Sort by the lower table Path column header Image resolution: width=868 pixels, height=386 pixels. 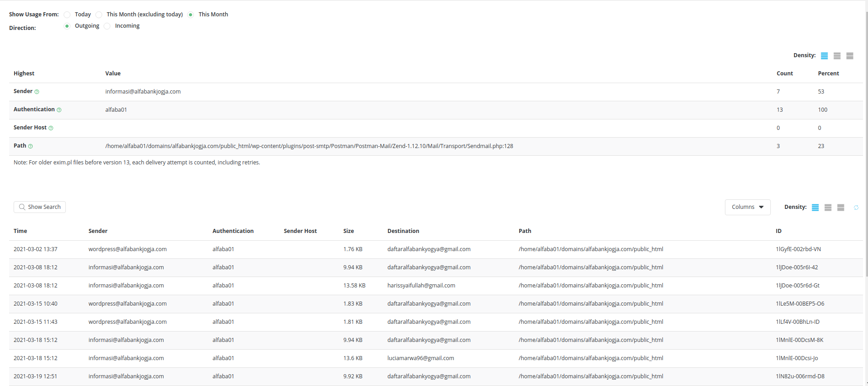(x=525, y=231)
